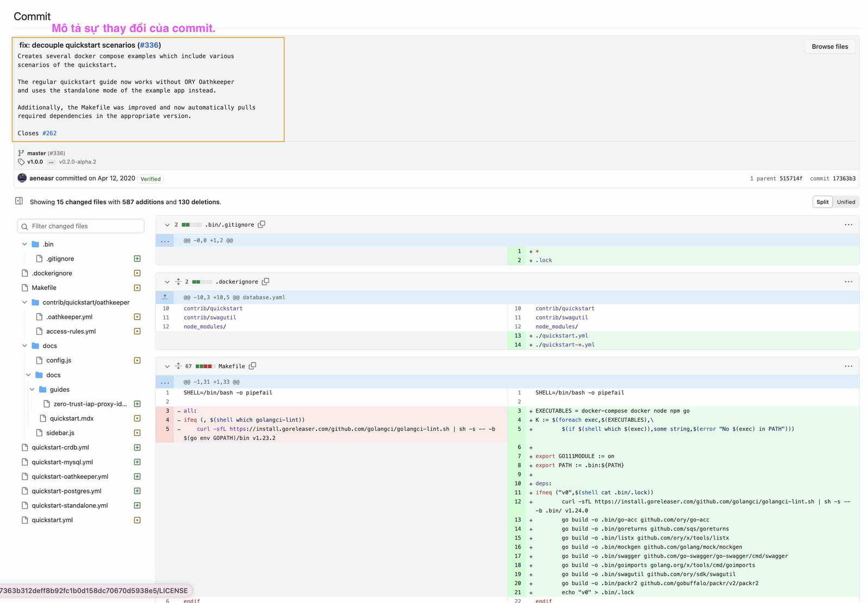The height and width of the screenshot is (603, 868).
Task: Open the master branch link
Action: [36, 153]
